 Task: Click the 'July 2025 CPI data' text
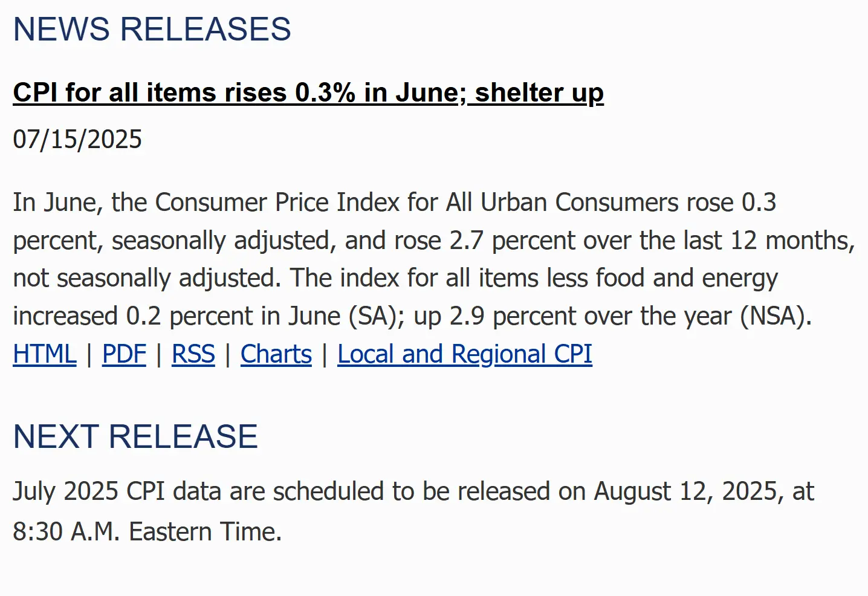click(117, 491)
